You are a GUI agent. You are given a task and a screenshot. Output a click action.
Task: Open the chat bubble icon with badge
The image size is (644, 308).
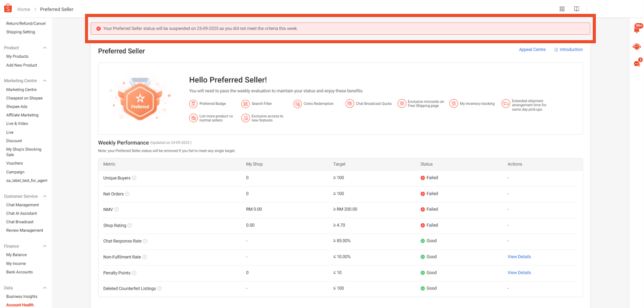click(637, 63)
